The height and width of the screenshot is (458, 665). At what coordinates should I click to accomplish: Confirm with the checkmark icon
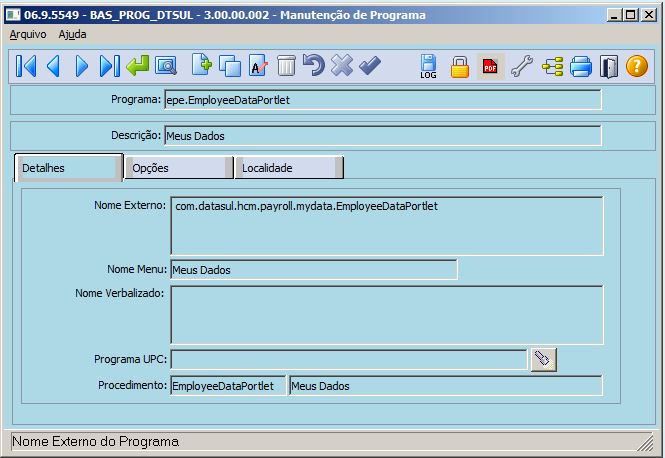(370, 66)
